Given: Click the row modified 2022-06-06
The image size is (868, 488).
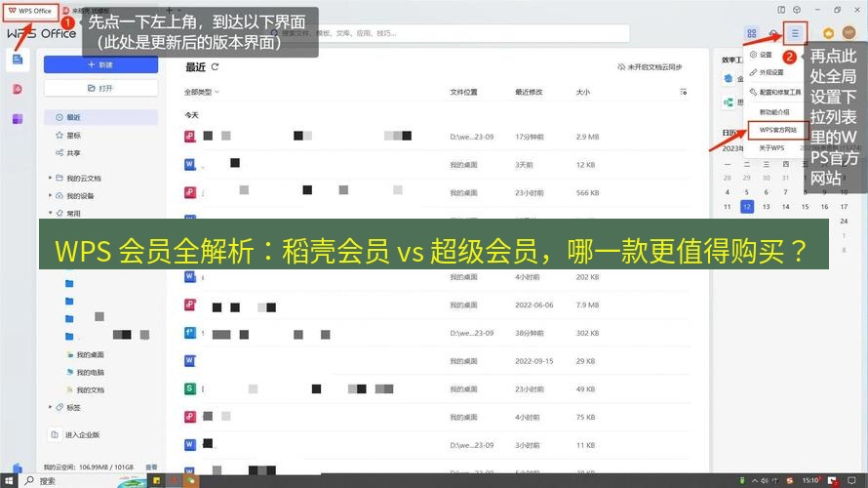Looking at the screenshot, I should coord(437,305).
